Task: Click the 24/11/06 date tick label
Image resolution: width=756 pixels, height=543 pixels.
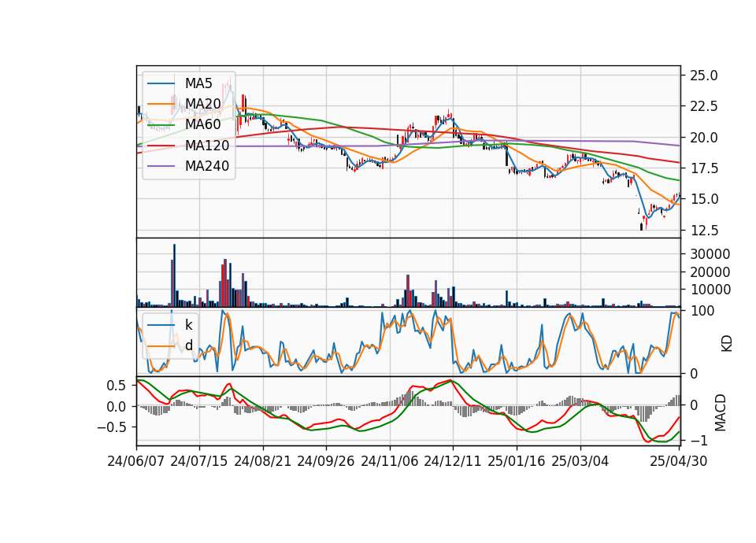Action: (390, 461)
